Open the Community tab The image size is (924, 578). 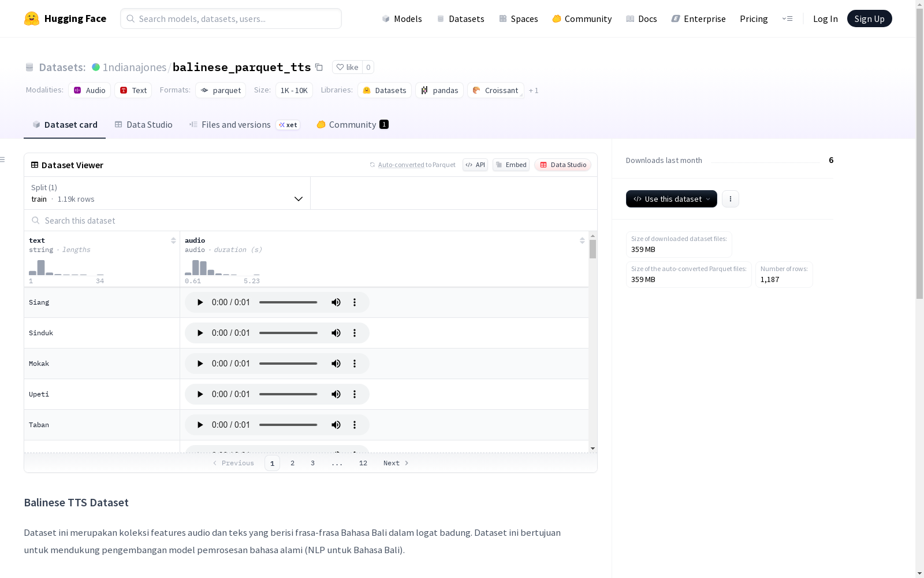[352, 125]
